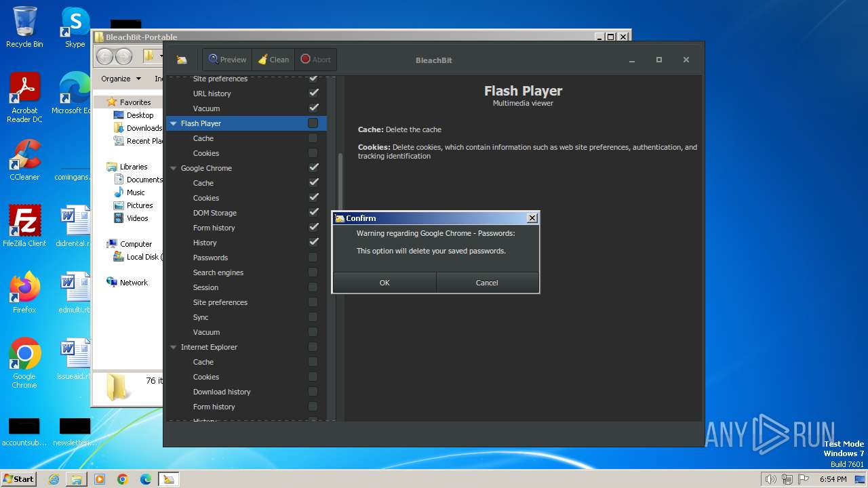Open Action Center flag in system tray
Viewport: 868px width, 488px height.
click(x=804, y=479)
